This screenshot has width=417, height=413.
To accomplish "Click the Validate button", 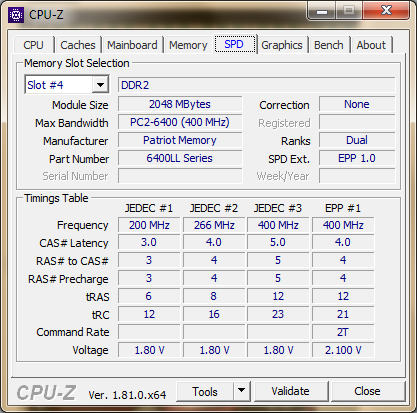I will (291, 391).
